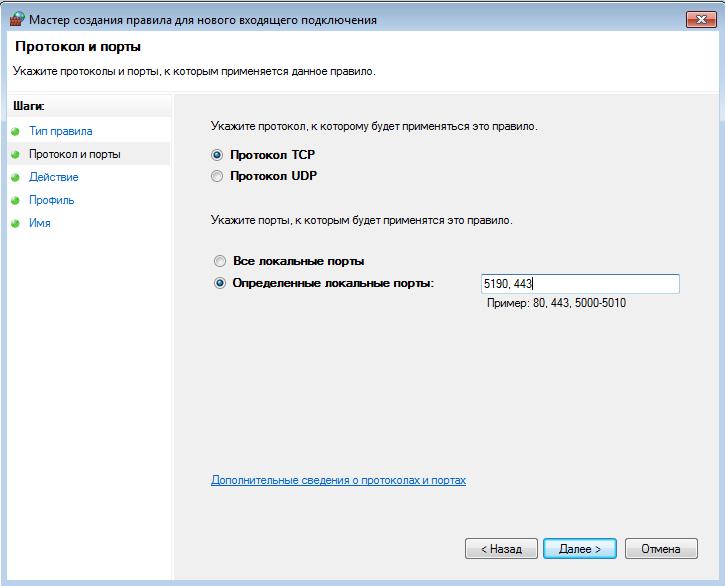Viewport: 725px width, 586px height.
Task: Click the example text Пример: 80, 443, 5000-5010
Action: [x=556, y=303]
